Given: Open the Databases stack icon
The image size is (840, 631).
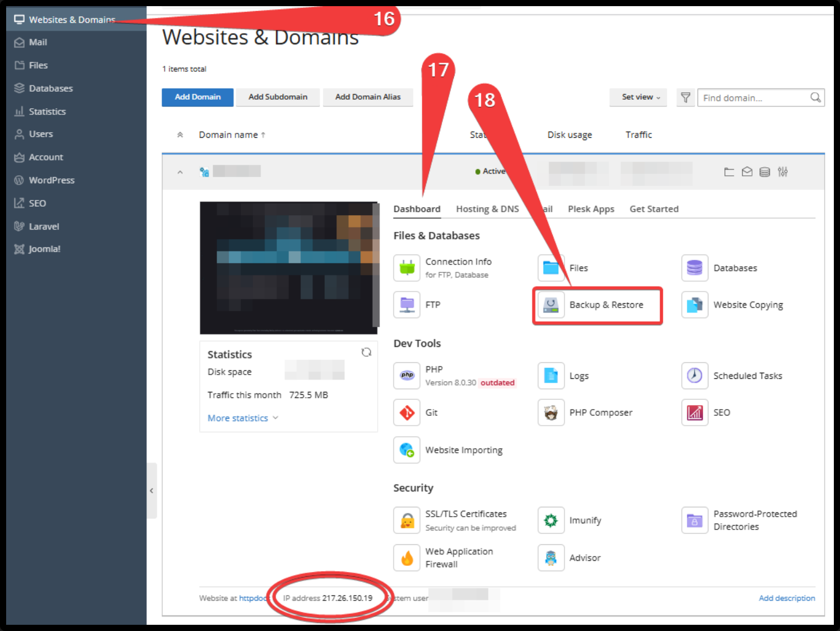Looking at the screenshot, I should (695, 268).
